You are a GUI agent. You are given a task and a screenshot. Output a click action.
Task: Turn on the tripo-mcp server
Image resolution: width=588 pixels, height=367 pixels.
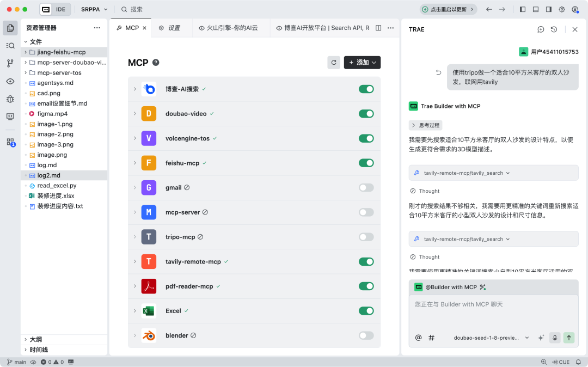367,237
